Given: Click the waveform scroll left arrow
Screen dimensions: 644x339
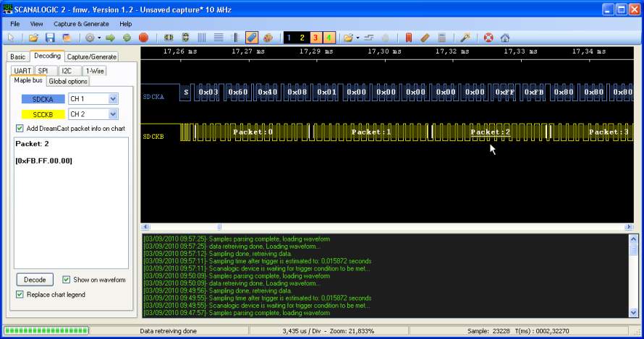Looking at the screenshot, I should pyautogui.click(x=145, y=226).
